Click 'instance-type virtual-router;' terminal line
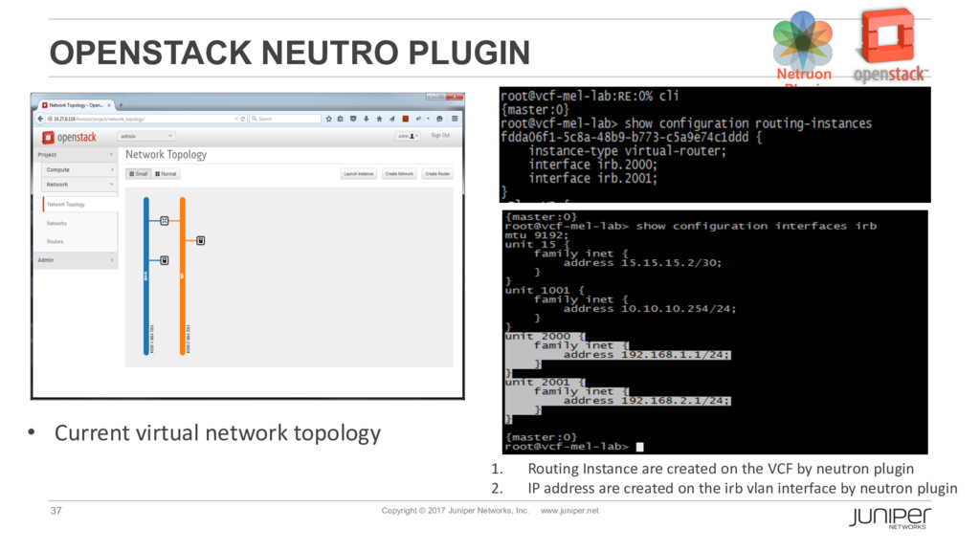This screenshot has width=980, height=551. pos(628,150)
